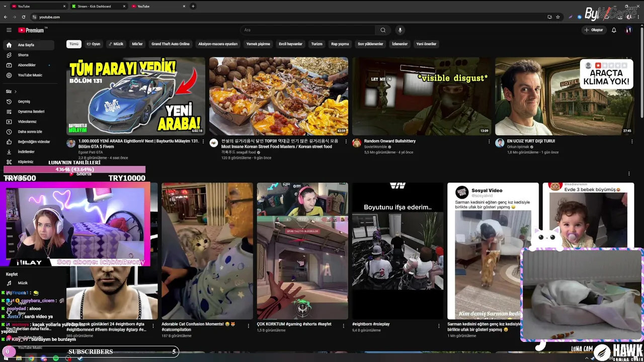644x362 pixels.
Task: Open Korean street food video thumbnail
Action: (x=279, y=96)
